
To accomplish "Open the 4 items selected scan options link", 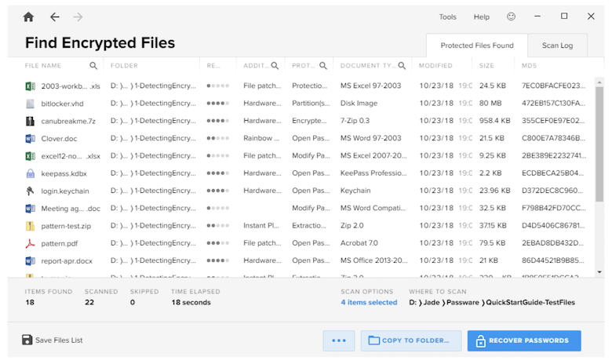I will pos(369,302).
